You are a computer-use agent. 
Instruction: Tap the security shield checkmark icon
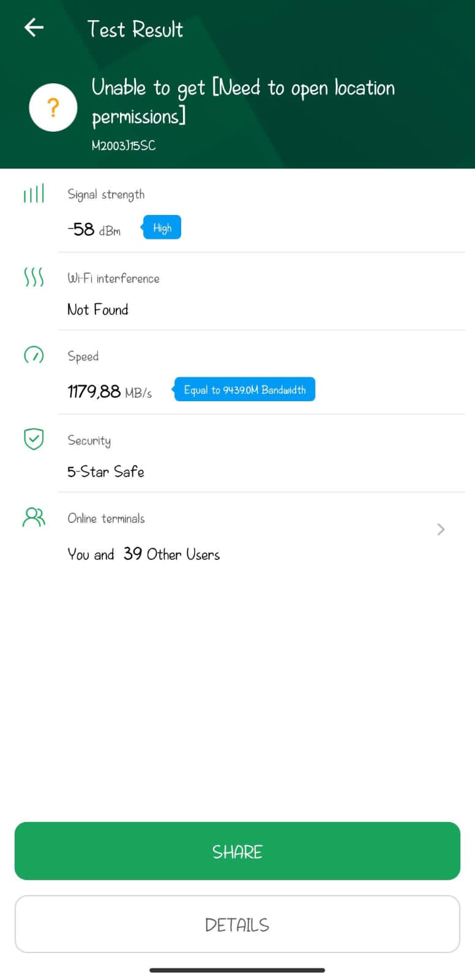pyautogui.click(x=34, y=439)
